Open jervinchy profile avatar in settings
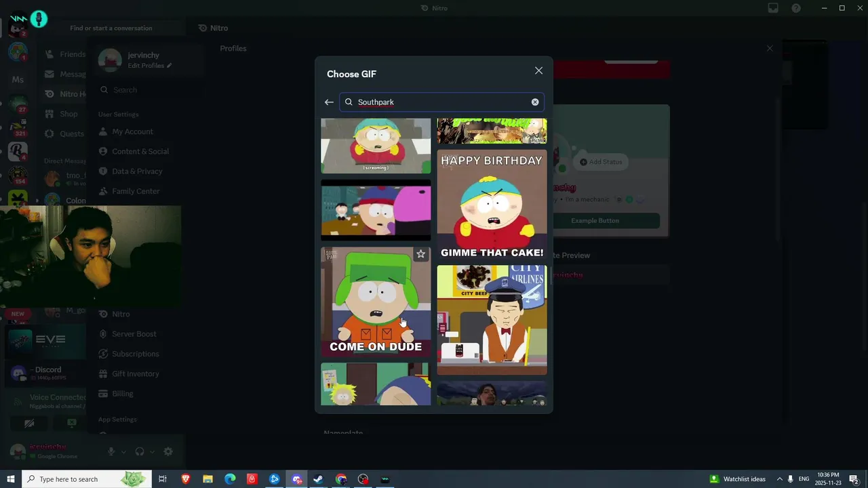Screen dimensions: 868x488 pyautogui.click(x=110, y=60)
